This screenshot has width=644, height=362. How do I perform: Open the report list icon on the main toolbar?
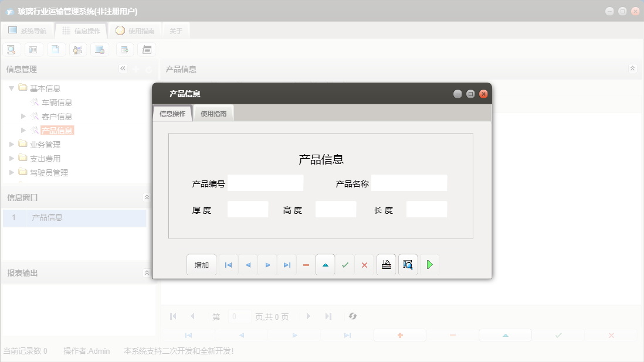[x=33, y=49]
